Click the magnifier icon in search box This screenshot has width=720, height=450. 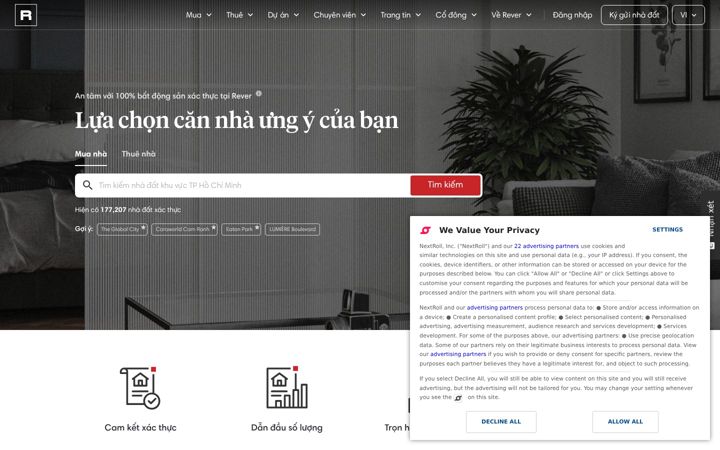coord(87,185)
